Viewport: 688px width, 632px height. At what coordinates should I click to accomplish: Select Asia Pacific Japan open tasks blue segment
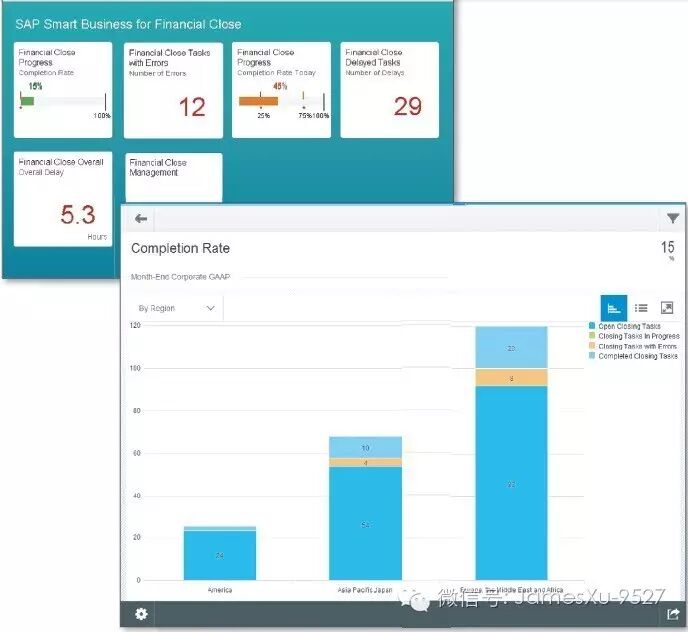click(x=366, y=524)
